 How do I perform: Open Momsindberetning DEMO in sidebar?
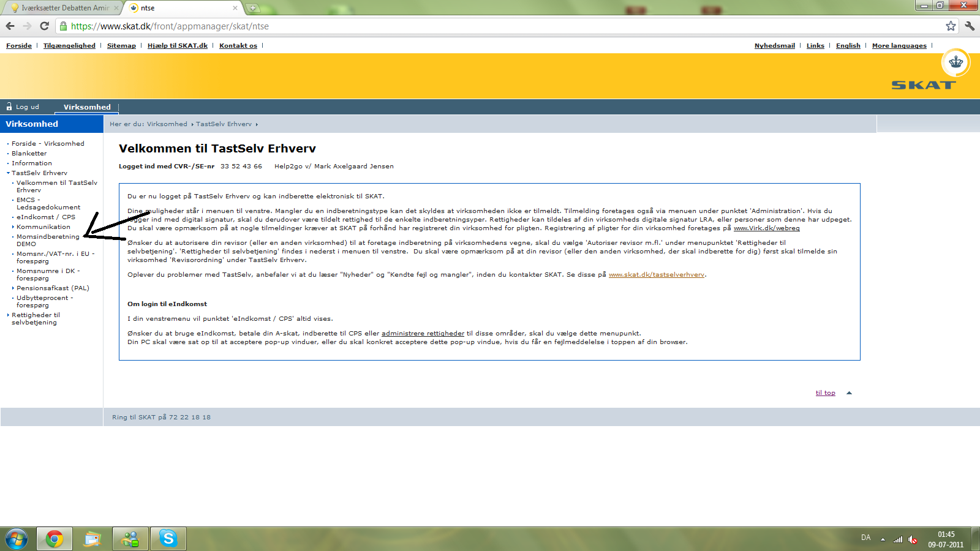[x=48, y=237]
